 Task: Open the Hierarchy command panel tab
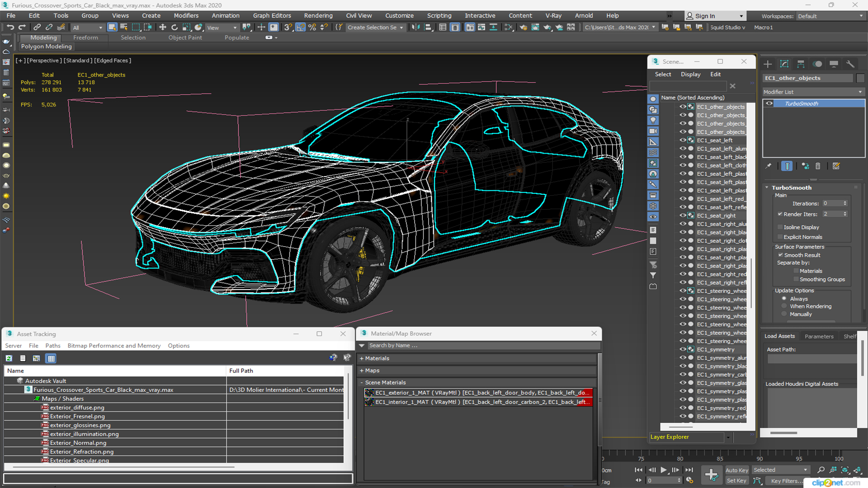(x=801, y=64)
